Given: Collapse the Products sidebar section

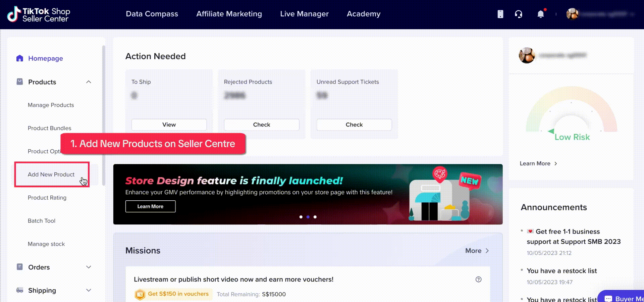Looking at the screenshot, I should click(x=89, y=82).
